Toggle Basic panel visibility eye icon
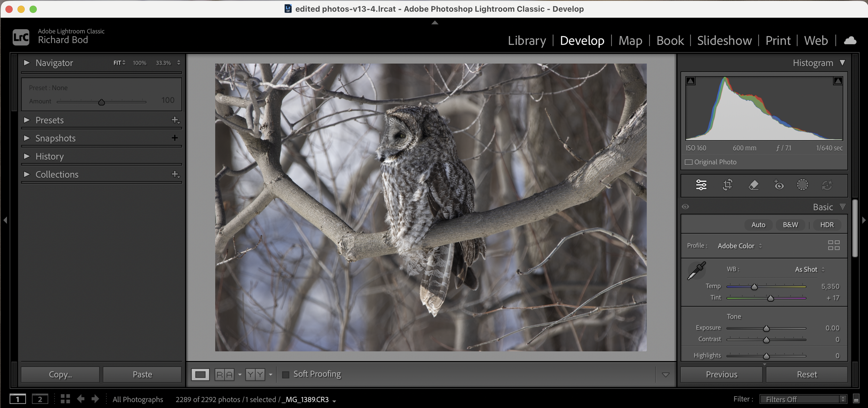Viewport: 868px width, 408px height. tap(685, 207)
